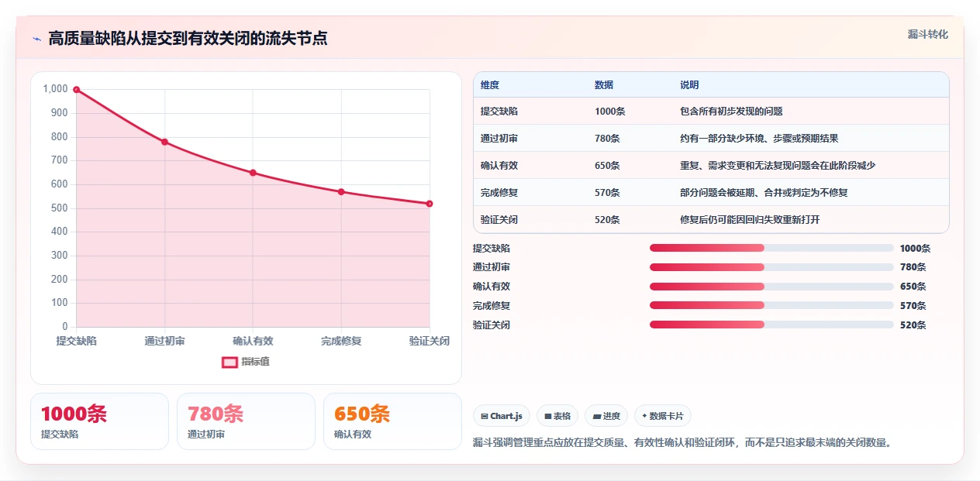Screen dimensions: 980x481
Task: Select the 通过初审 cell in the table
Action: point(499,139)
